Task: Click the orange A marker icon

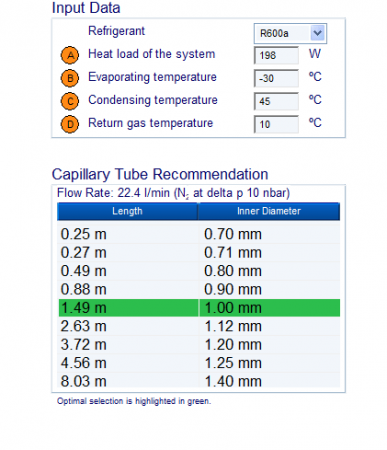Action: (x=70, y=55)
